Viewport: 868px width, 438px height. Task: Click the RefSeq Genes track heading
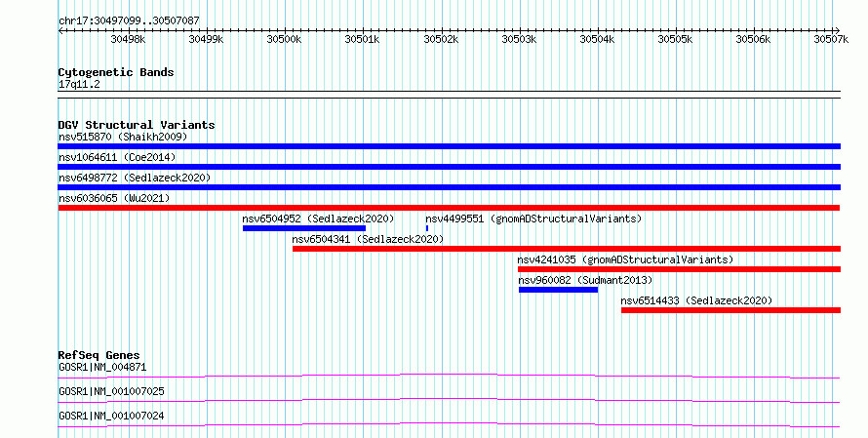[x=99, y=355]
